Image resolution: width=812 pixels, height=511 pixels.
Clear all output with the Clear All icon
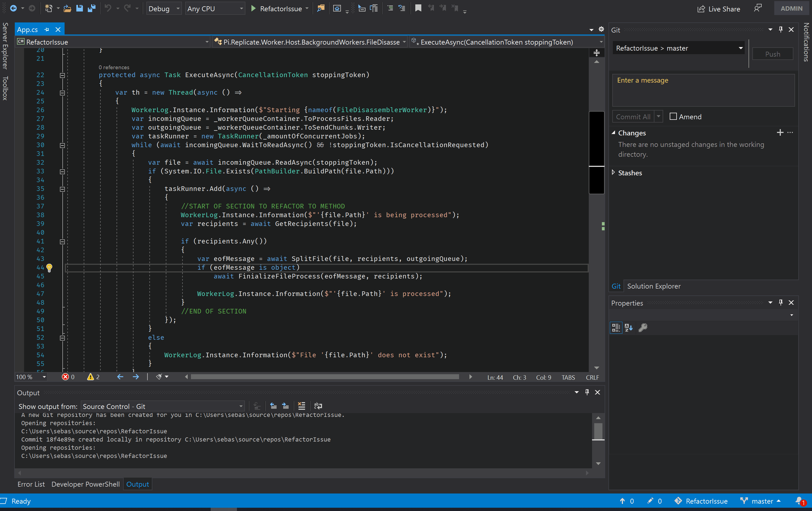(x=301, y=406)
